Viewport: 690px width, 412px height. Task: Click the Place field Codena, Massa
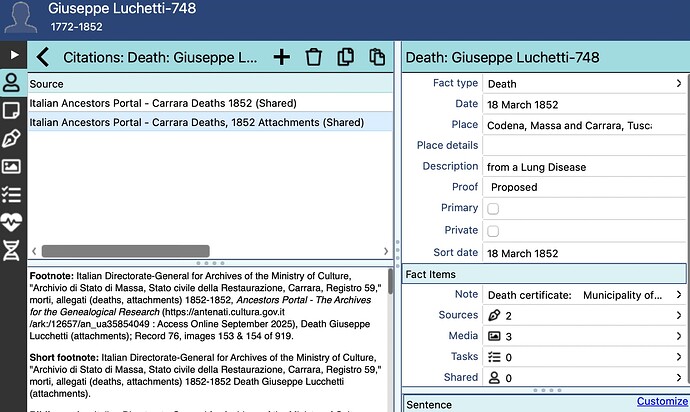point(584,125)
